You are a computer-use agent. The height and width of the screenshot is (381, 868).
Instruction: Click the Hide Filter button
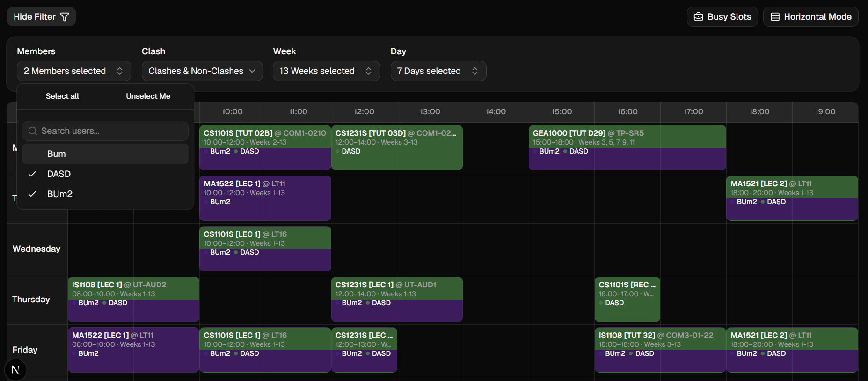point(41,17)
